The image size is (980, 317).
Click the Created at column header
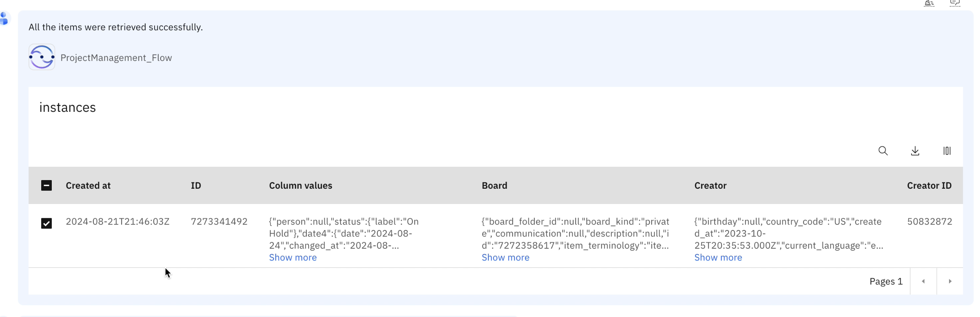(88, 186)
